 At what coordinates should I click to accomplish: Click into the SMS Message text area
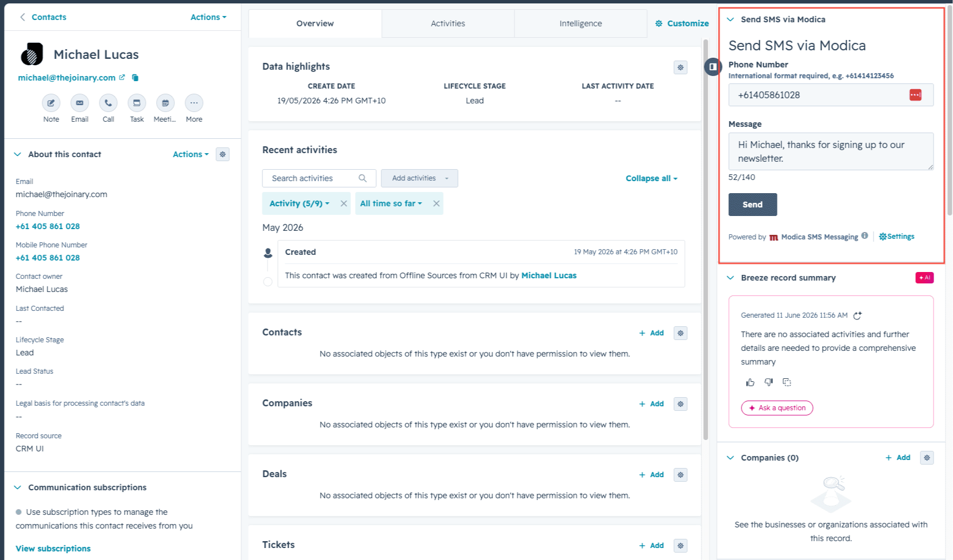coord(831,151)
